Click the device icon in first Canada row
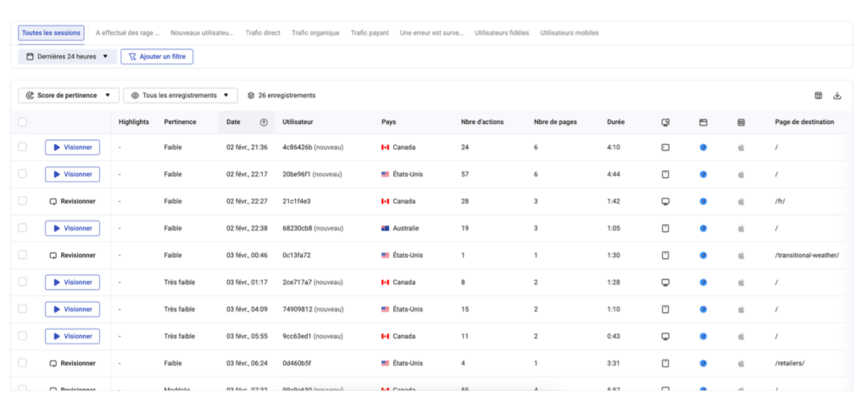This screenshot has height=408, width=868. point(665,148)
